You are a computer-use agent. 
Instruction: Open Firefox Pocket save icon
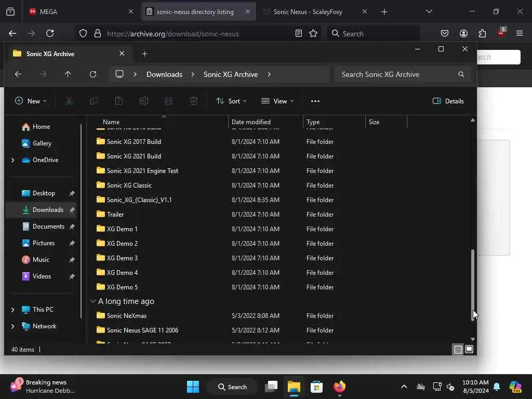[x=445, y=33]
